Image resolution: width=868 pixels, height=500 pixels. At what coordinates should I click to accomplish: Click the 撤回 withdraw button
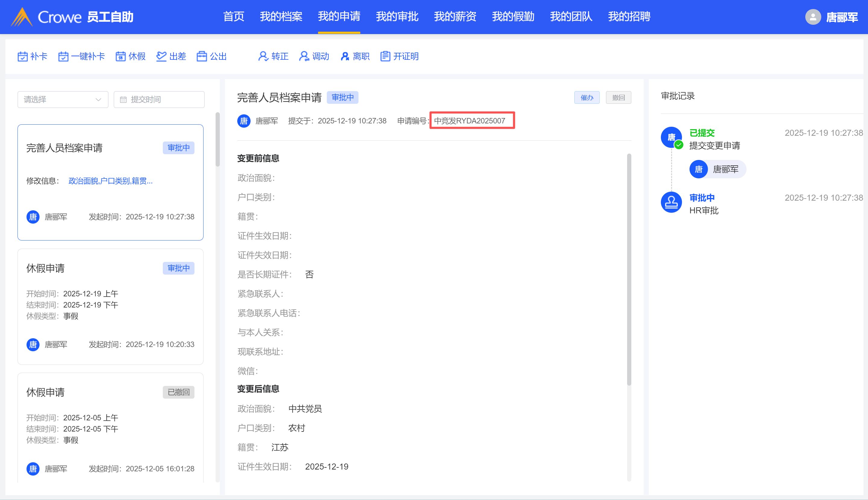(x=618, y=97)
